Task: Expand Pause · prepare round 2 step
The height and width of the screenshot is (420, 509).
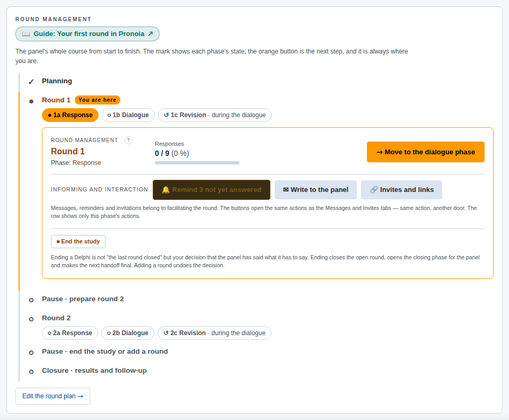Action: pyautogui.click(x=83, y=299)
